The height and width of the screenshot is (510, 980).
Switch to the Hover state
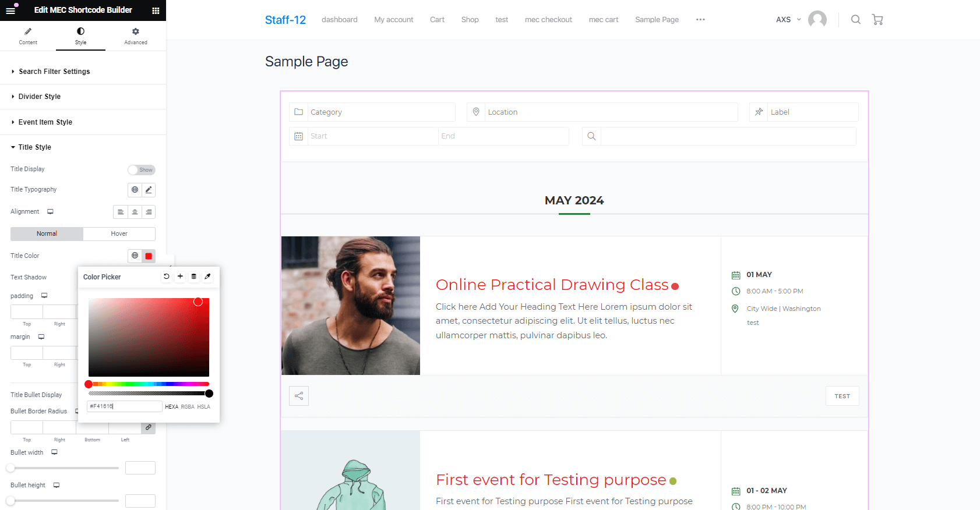pyautogui.click(x=119, y=233)
